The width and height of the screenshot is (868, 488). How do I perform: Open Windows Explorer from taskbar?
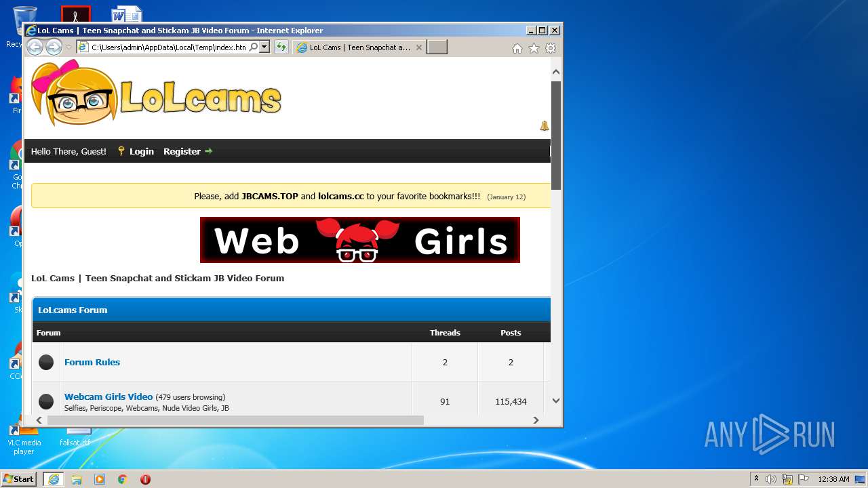pyautogui.click(x=77, y=479)
